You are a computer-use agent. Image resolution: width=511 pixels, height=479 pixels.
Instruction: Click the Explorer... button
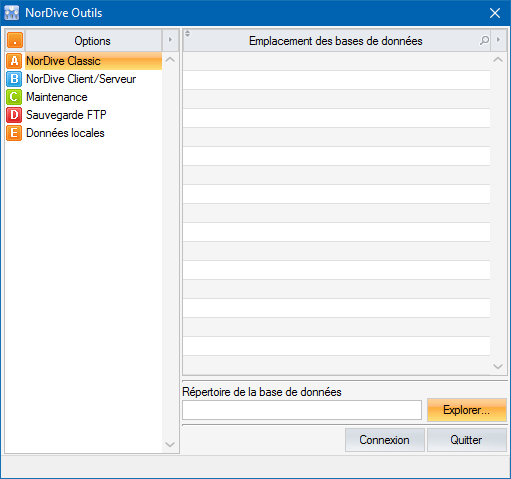[x=467, y=410]
